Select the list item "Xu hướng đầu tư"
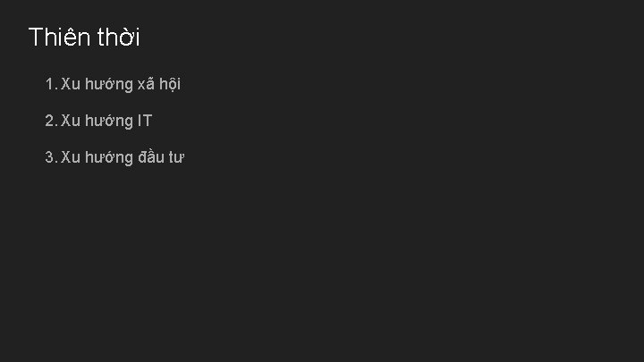 pos(123,157)
